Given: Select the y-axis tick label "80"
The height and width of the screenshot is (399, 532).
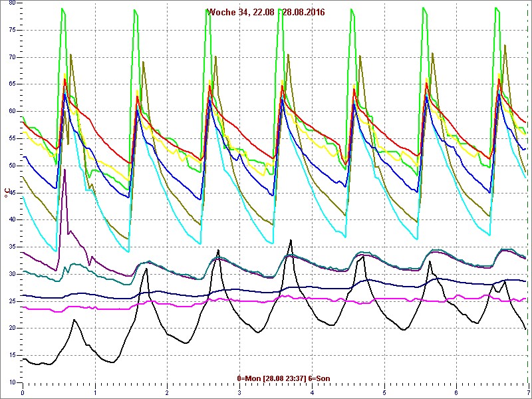Looking at the screenshot, I should (12, 3).
